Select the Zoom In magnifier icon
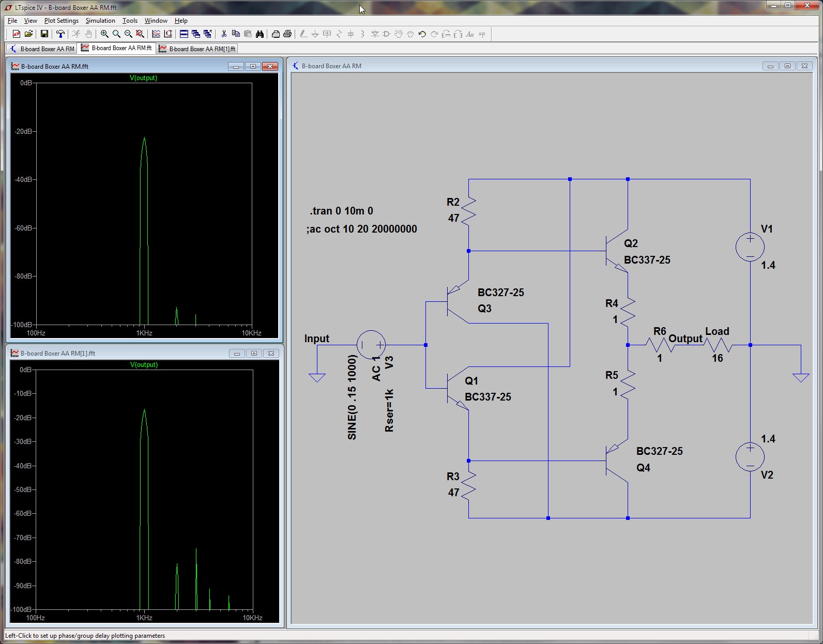Viewport: 823px width, 644px height. coord(104,34)
